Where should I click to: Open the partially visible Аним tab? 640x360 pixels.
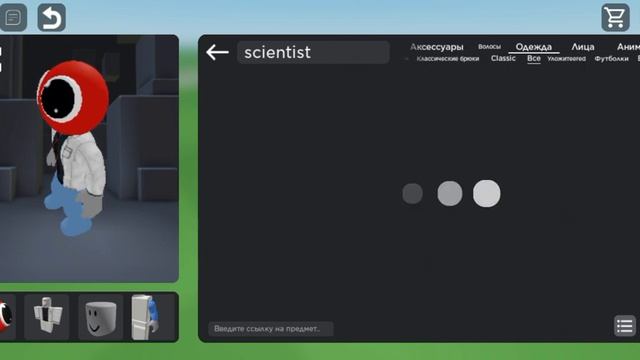pyautogui.click(x=628, y=47)
